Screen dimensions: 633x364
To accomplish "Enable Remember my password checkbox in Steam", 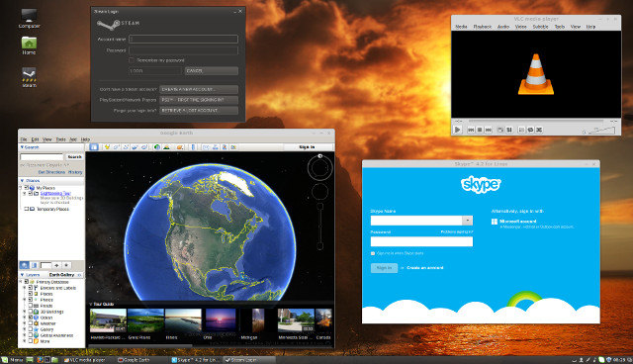I will tap(132, 60).
